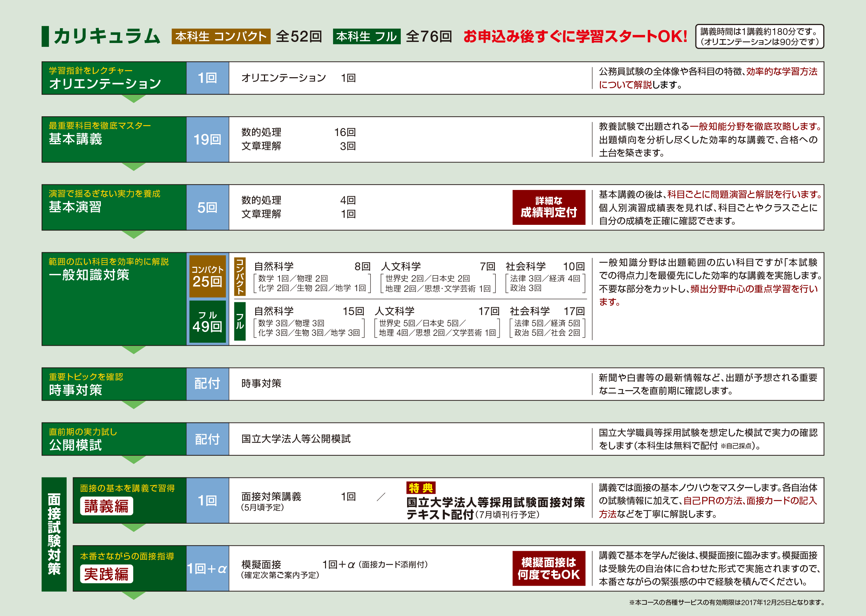Click the コンパクト 25回 brown box
The image size is (866, 616).
[208, 276]
